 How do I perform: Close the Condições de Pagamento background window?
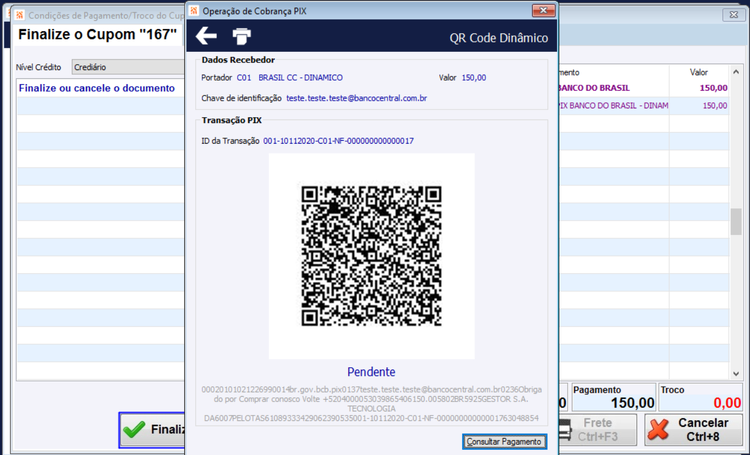[734, 15]
